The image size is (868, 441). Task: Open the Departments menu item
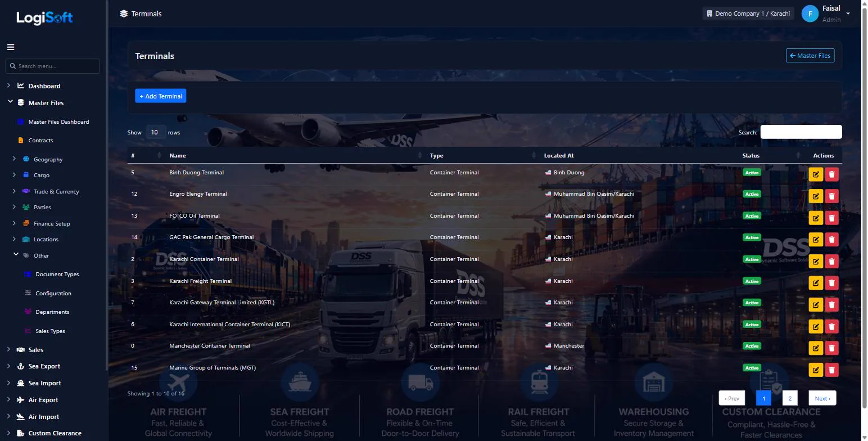click(x=52, y=312)
